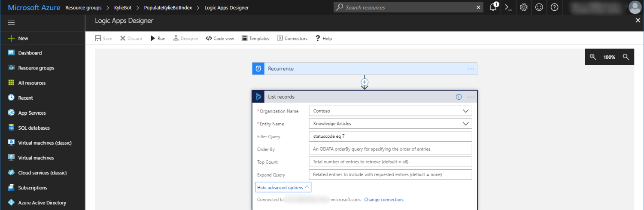Collapse with Hide advanced options
The height and width of the screenshot is (210, 644).
tap(283, 187)
